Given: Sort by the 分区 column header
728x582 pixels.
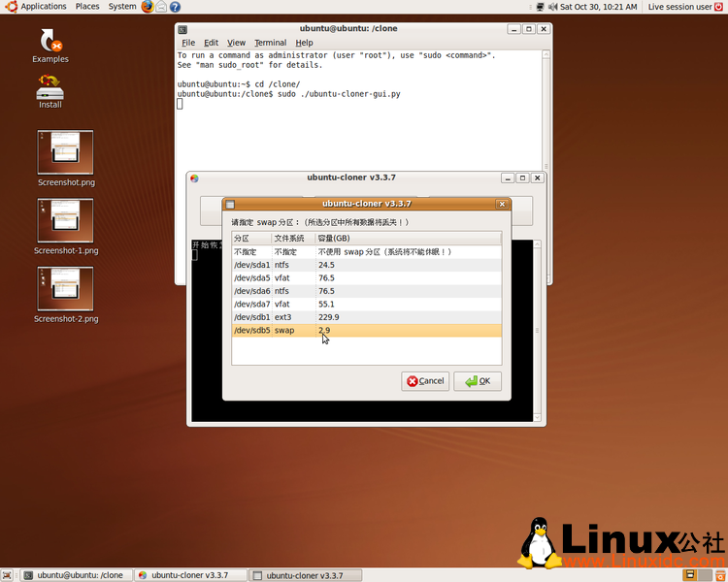Looking at the screenshot, I should (251, 239).
